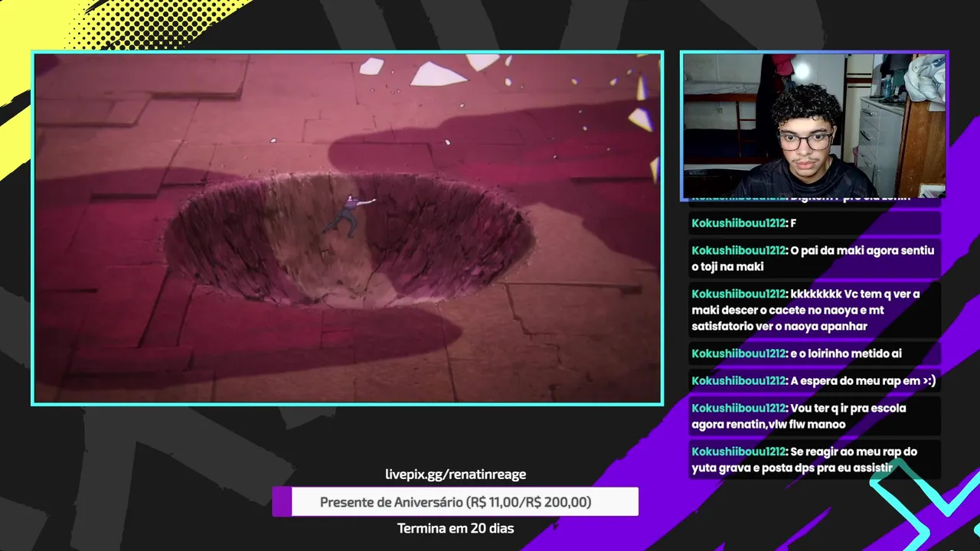980x551 pixels.
Task: Click the chat message starting 'kkkkkkkk Vc tem q ver'
Action: click(815, 310)
